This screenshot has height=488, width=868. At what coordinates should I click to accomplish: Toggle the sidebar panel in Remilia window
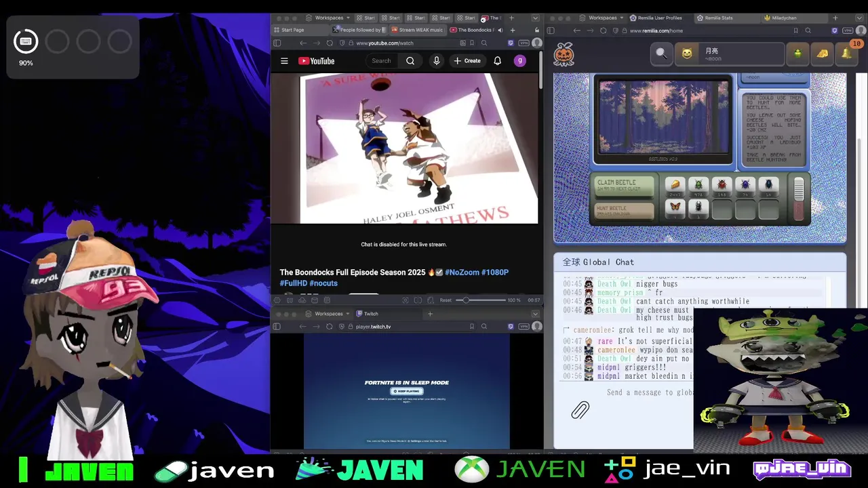(x=551, y=30)
